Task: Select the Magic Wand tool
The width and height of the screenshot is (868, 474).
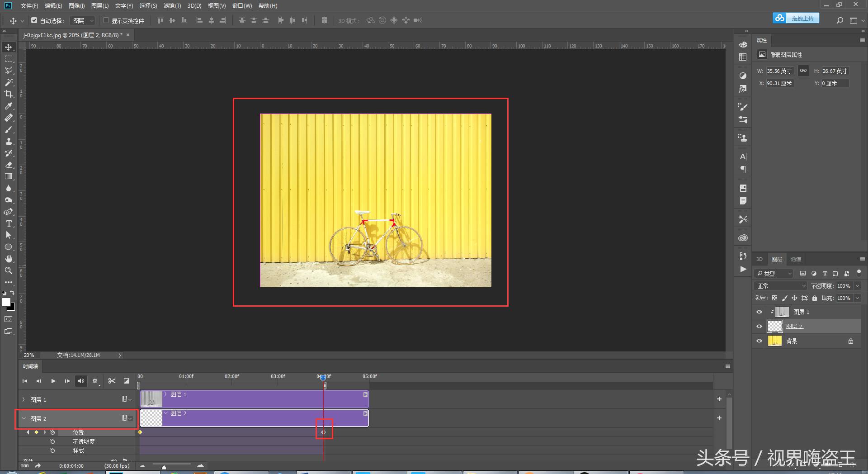Action: 9,82
